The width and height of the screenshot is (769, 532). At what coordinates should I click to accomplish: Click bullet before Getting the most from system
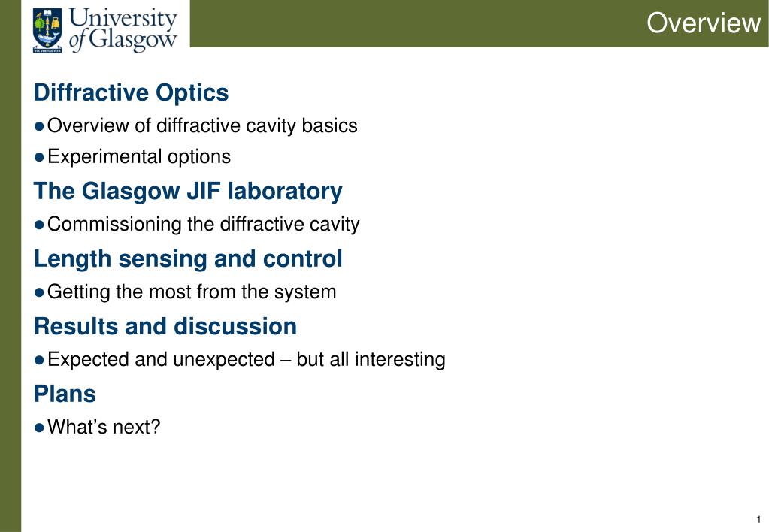[x=40, y=293]
